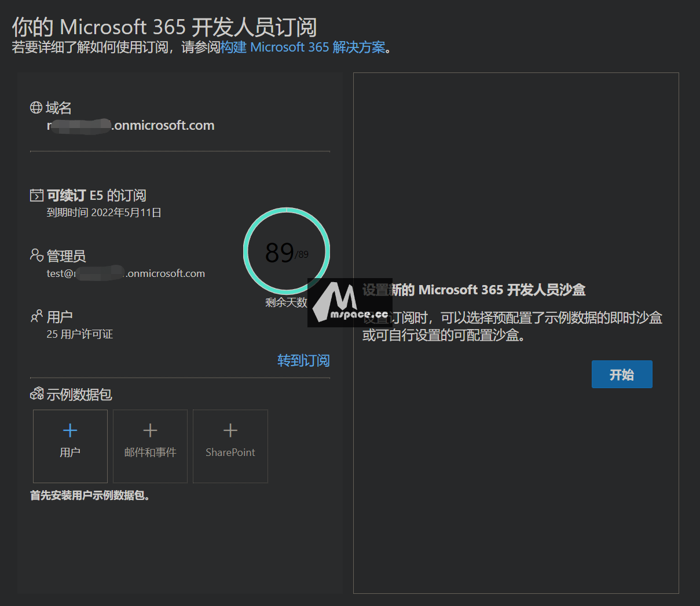Click the globe icon beside 域名
Screen dimensions: 700x606
(x=36, y=107)
